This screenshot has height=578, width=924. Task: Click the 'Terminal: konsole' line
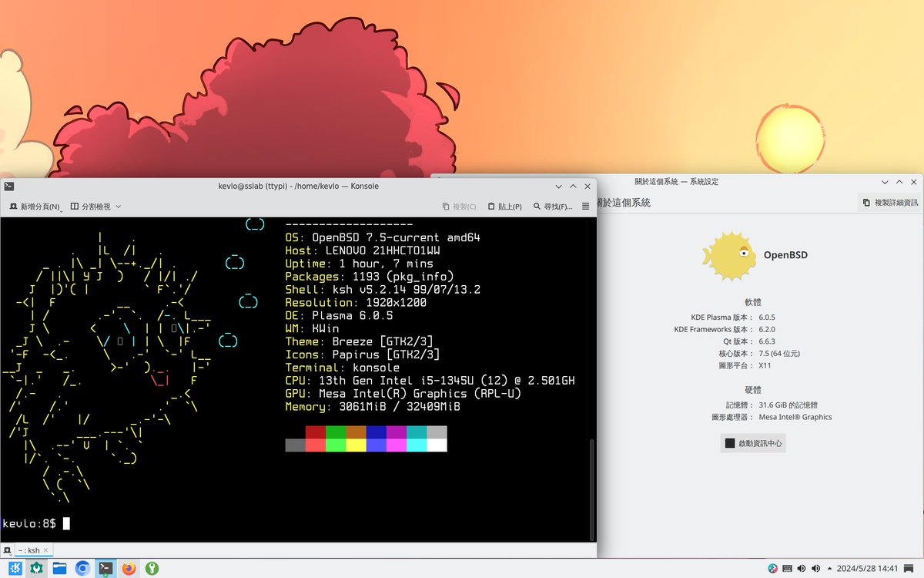(342, 368)
